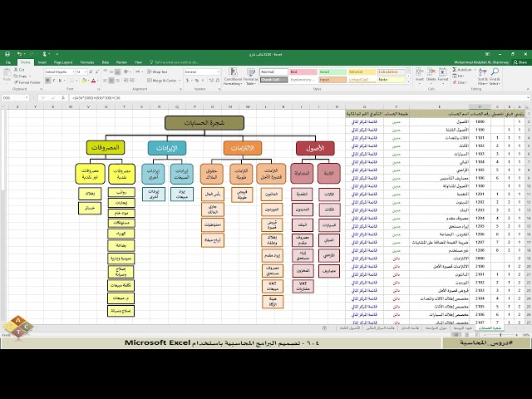Click the Format as Table icon
The image size is (532, 399).
251,72
